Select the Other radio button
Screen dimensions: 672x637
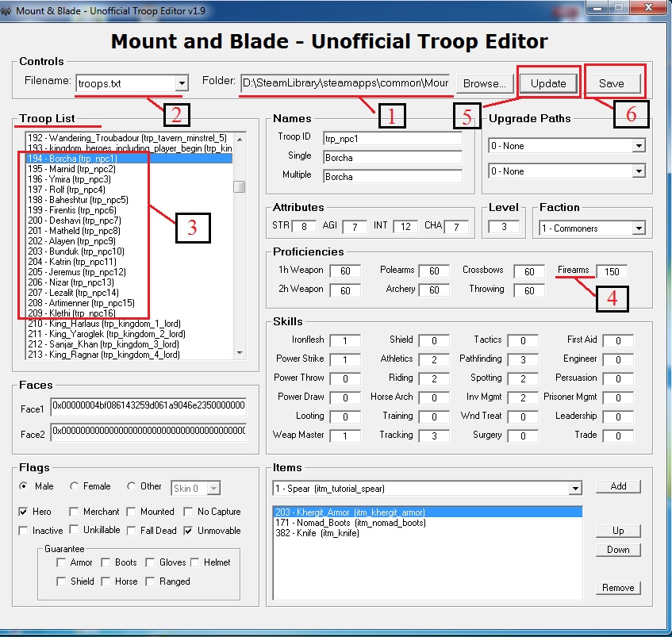tap(131, 486)
